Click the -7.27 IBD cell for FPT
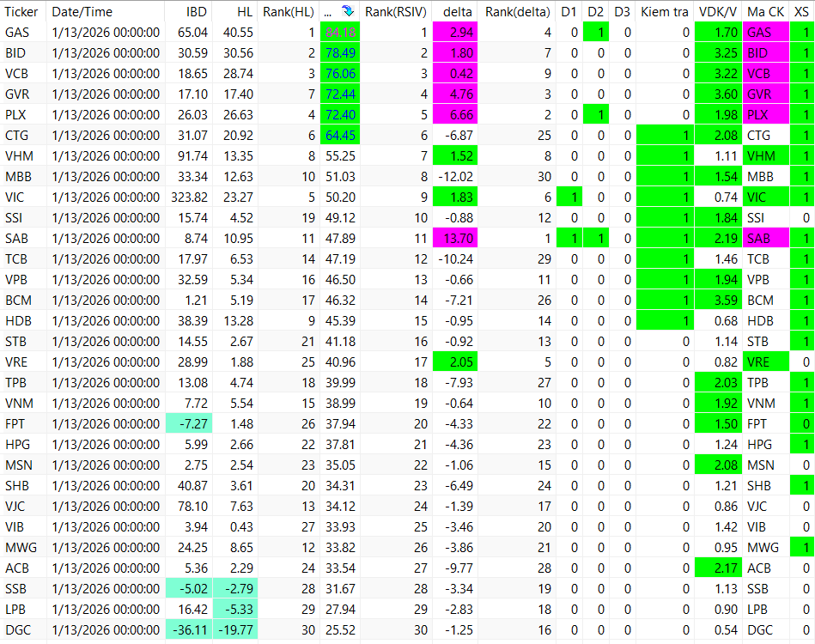Image resolution: width=815 pixels, height=644 pixels. click(189, 424)
